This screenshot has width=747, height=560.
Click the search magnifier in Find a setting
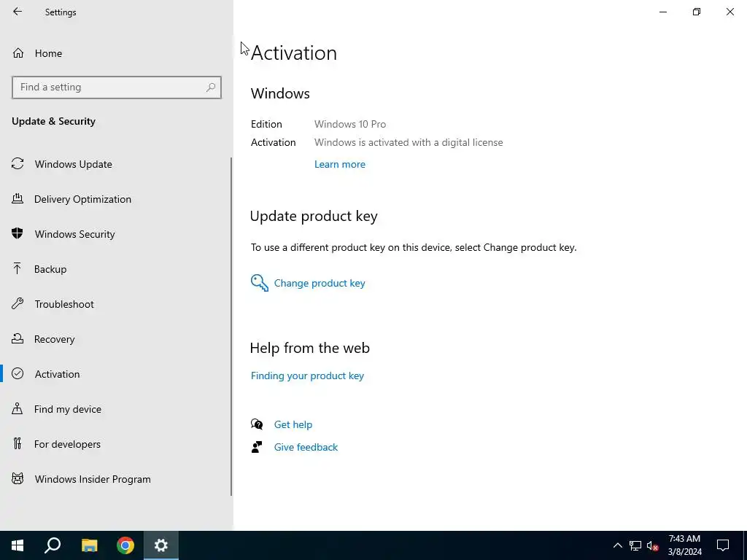[x=211, y=87]
